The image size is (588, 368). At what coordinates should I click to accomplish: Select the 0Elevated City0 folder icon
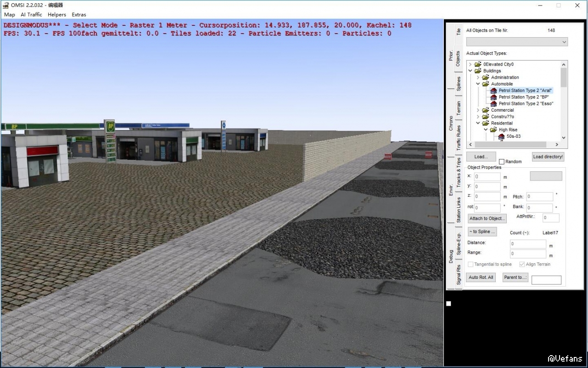(x=478, y=64)
